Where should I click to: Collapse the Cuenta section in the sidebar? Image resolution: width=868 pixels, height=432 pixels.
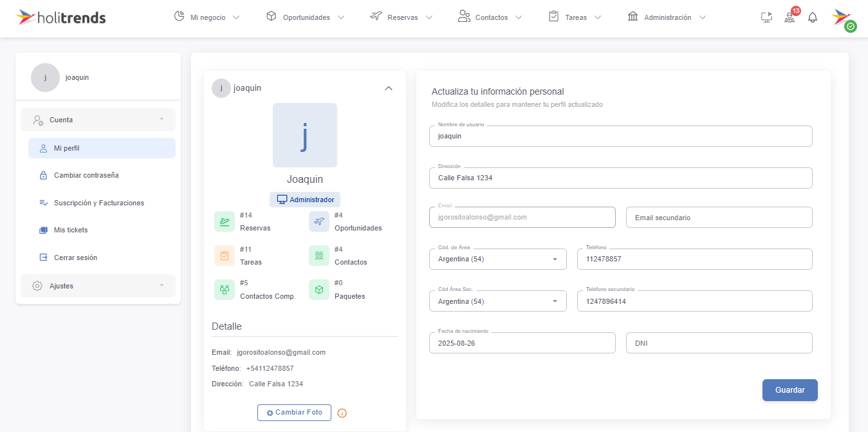(x=98, y=120)
